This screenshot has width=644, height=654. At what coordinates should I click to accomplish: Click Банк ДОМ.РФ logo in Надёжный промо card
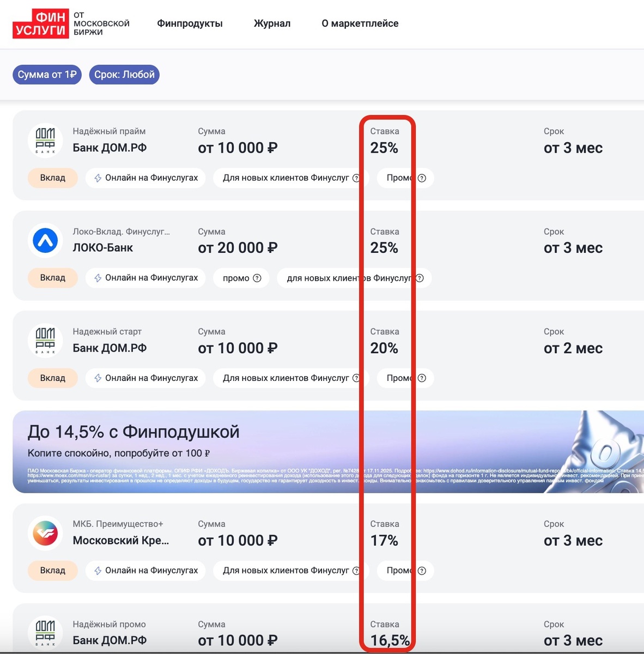45,633
